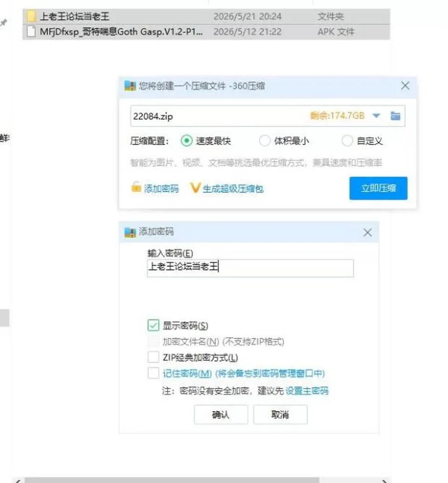Tick the 记住密码 checkbox
The height and width of the screenshot is (483, 448).
[154, 373]
